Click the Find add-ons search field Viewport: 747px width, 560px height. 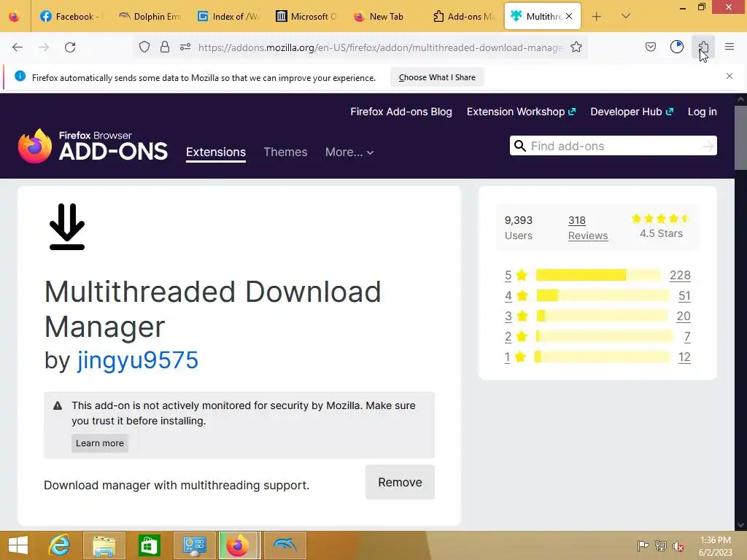pos(614,146)
